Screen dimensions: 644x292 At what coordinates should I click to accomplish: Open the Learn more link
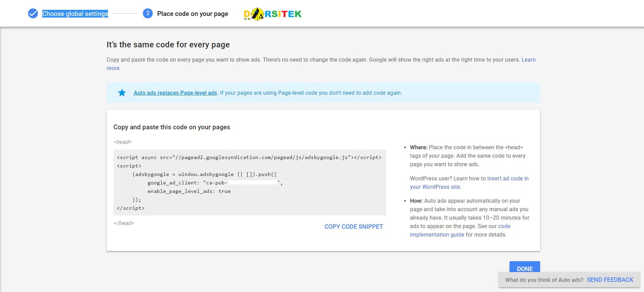pyautogui.click(x=529, y=60)
